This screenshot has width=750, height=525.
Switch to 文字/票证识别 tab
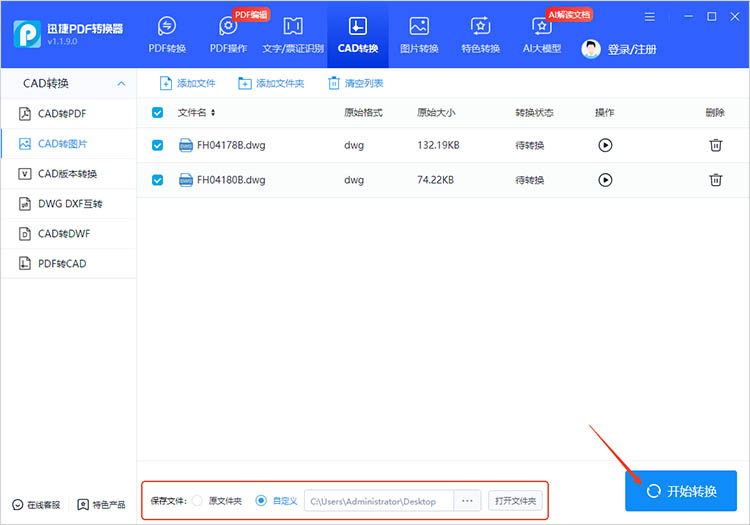click(x=293, y=34)
